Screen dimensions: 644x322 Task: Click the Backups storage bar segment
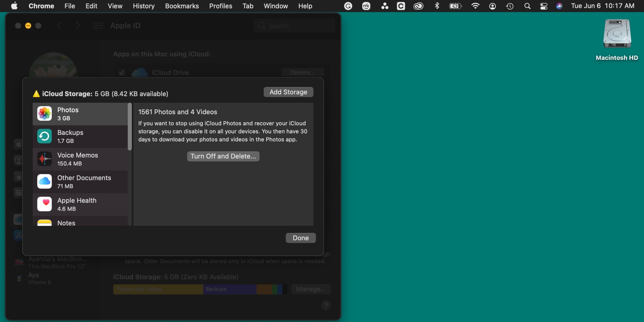click(230, 289)
